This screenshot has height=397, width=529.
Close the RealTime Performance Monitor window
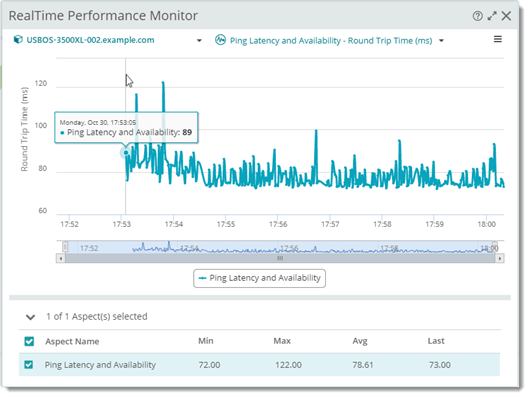tap(506, 16)
